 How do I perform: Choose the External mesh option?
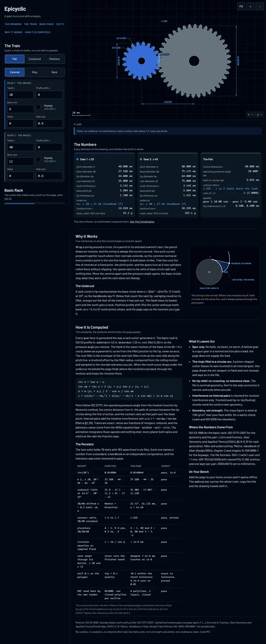(15, 72)
